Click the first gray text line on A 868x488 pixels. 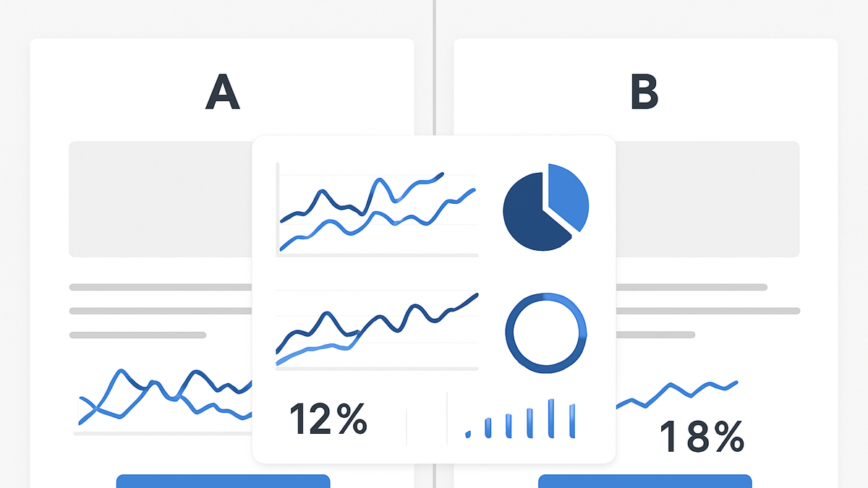click(x=161, y=287)
